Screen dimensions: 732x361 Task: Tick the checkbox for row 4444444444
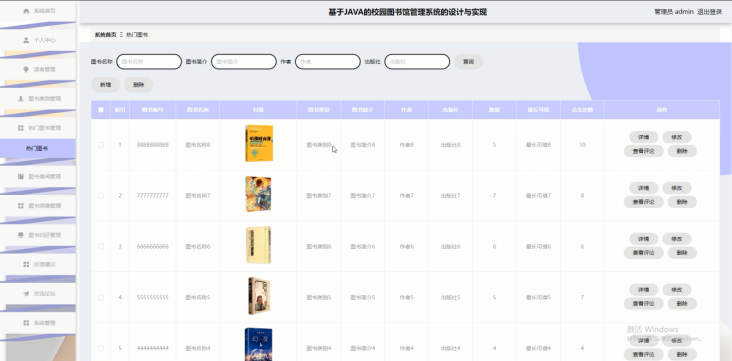tap(101, 348)
